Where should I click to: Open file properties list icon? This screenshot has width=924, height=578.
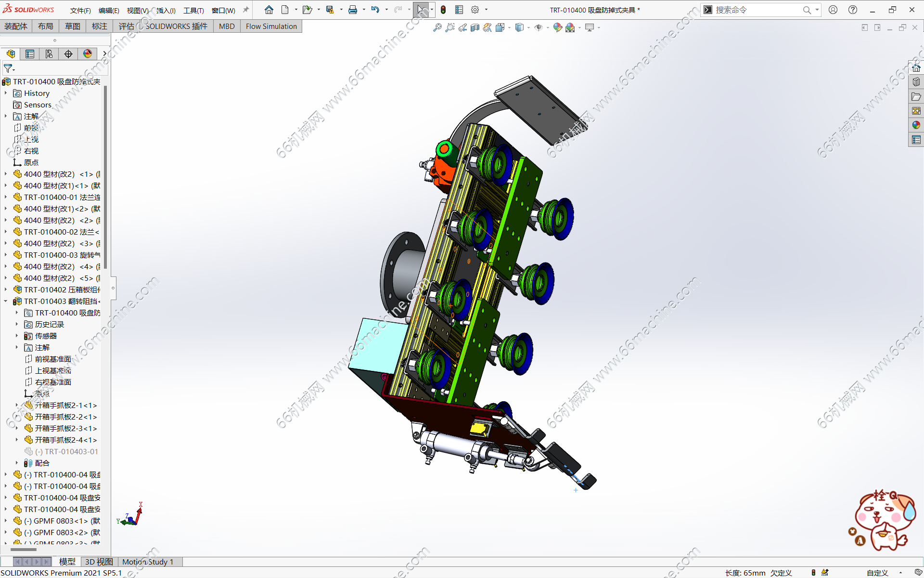[459, 10]
